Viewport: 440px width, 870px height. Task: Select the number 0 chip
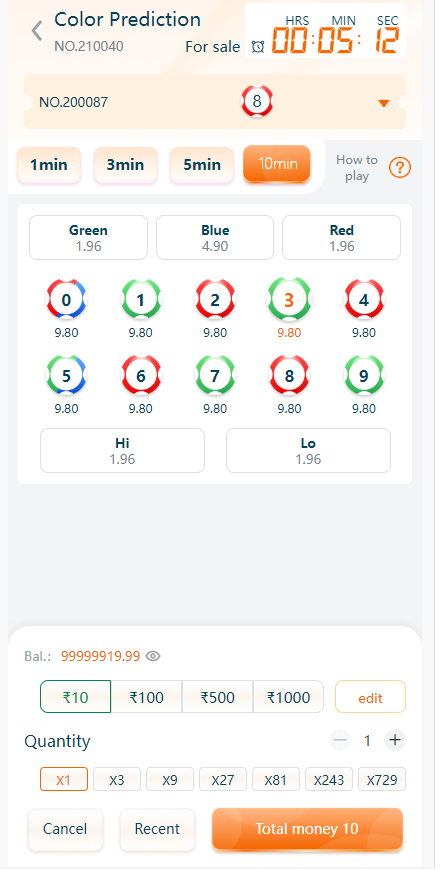(x=66, y=300)
